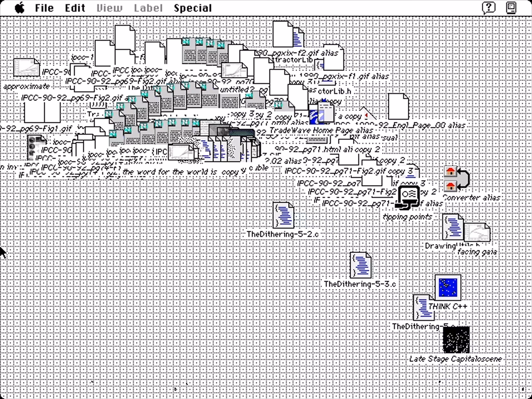
Task: Open the File menu
Action: click(44, 8)
